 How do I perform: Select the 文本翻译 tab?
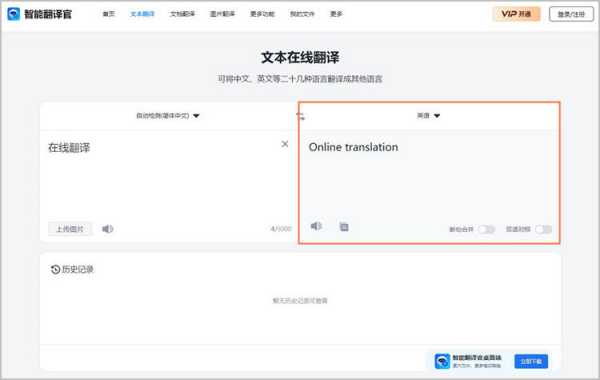[x=142, y=14]
